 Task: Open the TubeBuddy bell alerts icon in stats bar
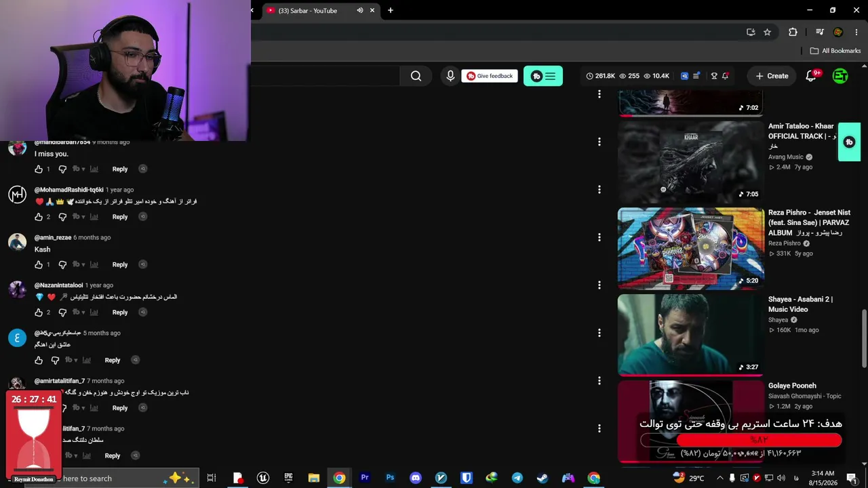click(x=725, y=76)
